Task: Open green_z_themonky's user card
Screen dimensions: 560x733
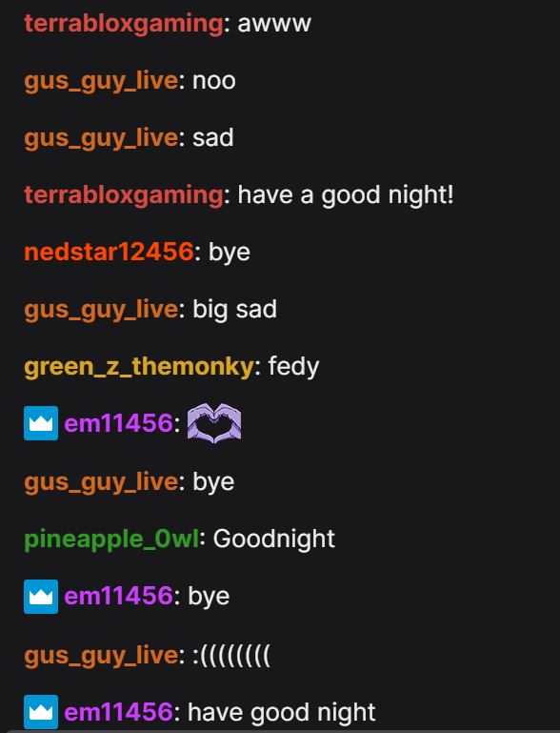Action: [x=139, y=366]
